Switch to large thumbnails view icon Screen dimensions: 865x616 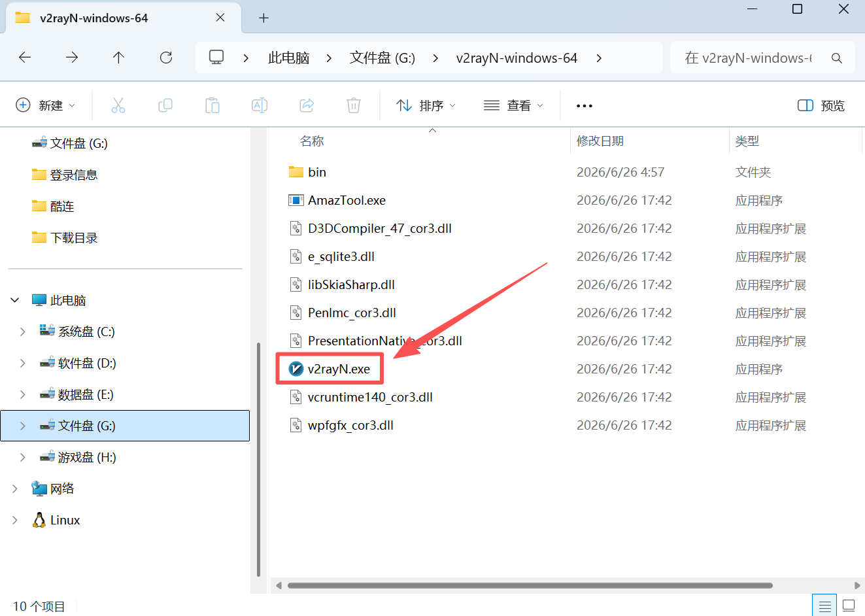(x=849, y=606)
